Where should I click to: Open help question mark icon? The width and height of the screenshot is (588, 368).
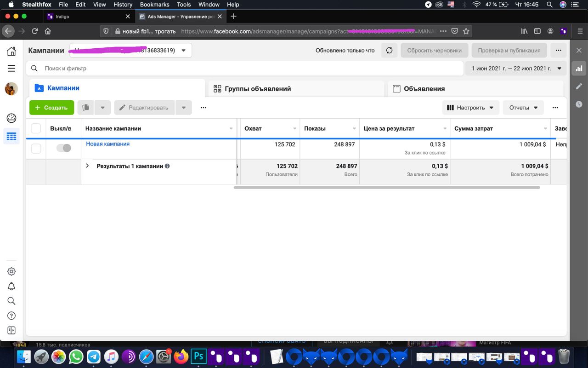(x=11, y=316)
